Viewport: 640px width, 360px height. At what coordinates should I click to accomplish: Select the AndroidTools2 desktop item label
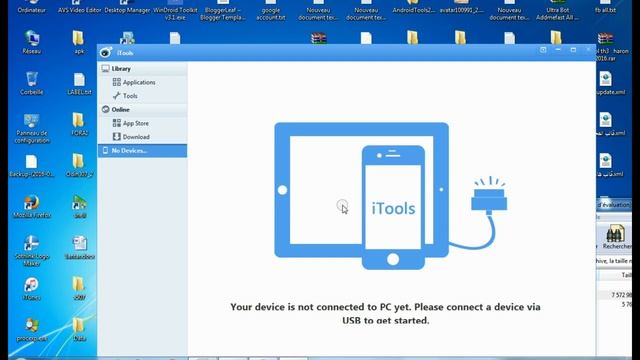tap(413, 10)
